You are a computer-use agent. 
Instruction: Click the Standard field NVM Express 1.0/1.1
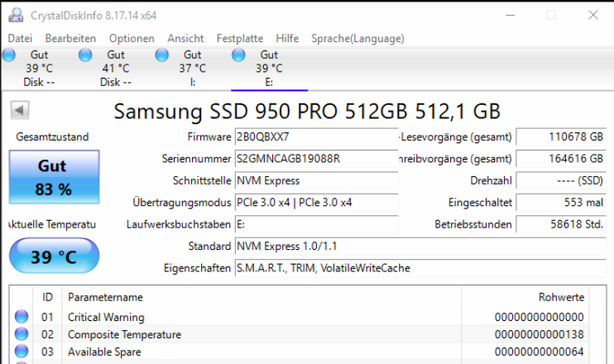[x=420, y=247]
